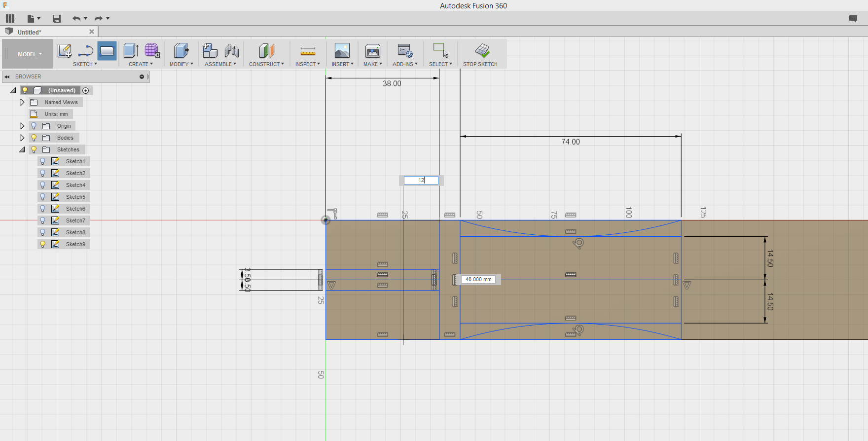The width and height of the screenshot is (868, 441).
Task: Click the Measure inspect icon
Action: tap(308, 51)
